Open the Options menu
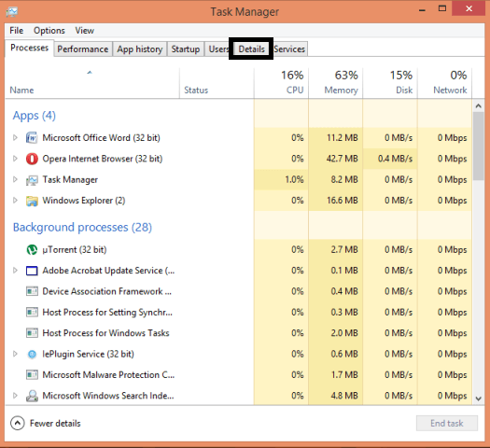 (x=49, y=31)
